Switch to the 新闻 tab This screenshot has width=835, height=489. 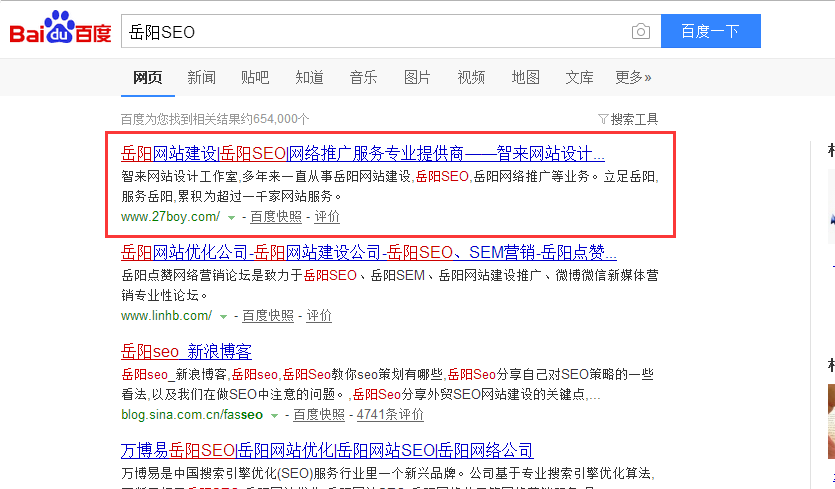pyautogui.click(x=201, y=78)
